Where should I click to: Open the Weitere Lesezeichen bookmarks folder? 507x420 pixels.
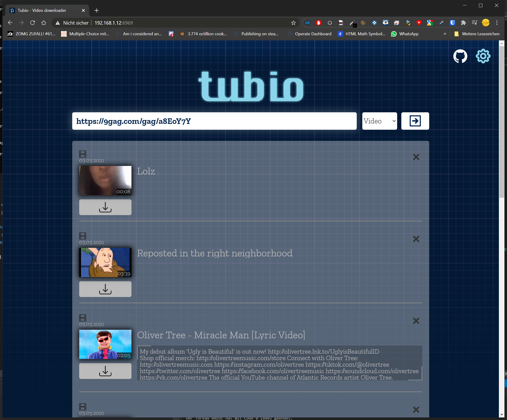[x=477, y=34]
